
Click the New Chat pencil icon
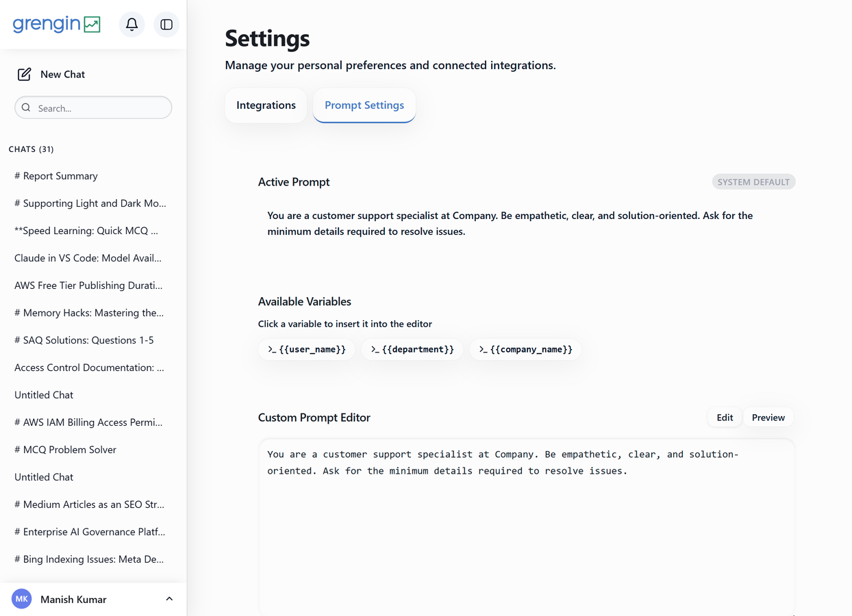pos(24,74)
